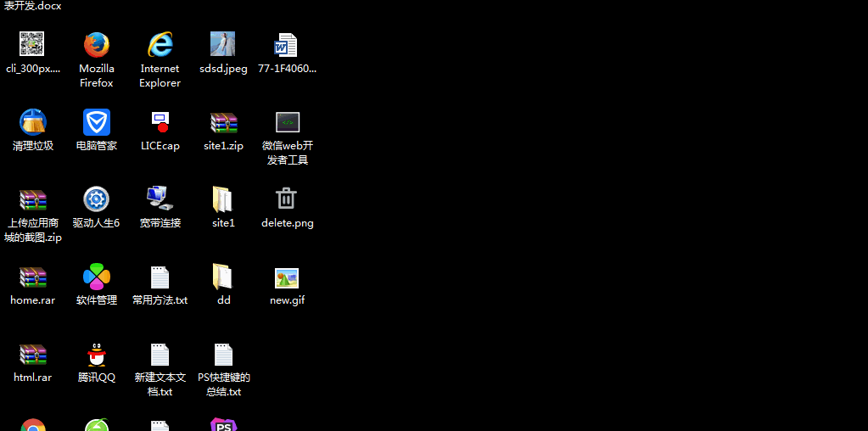
Task: Select the delete.png trash image file
Action: click(x=286, y=198)
